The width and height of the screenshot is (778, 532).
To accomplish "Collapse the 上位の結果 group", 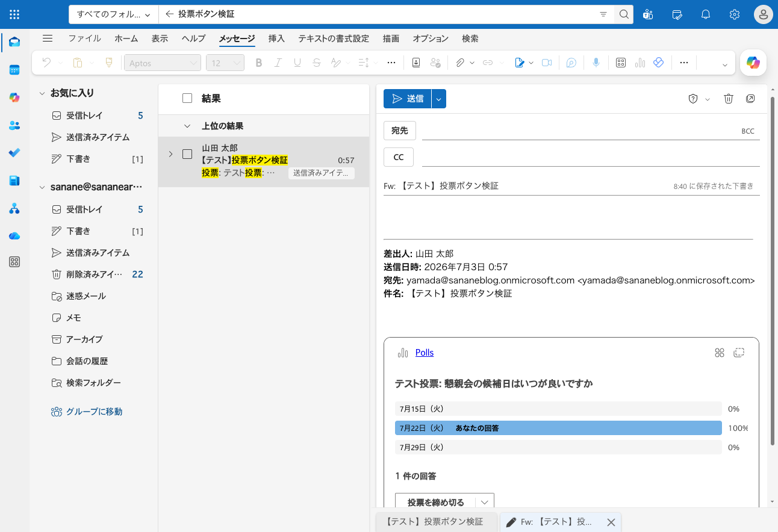I will point(187,126).
